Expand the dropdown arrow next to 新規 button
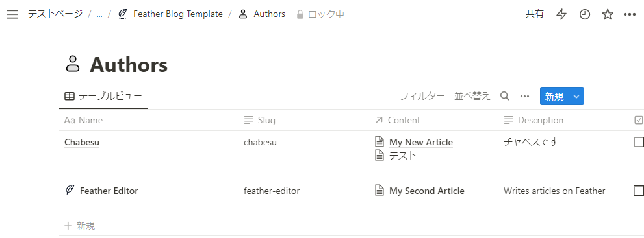644x238 pixels. click(576, 96)
